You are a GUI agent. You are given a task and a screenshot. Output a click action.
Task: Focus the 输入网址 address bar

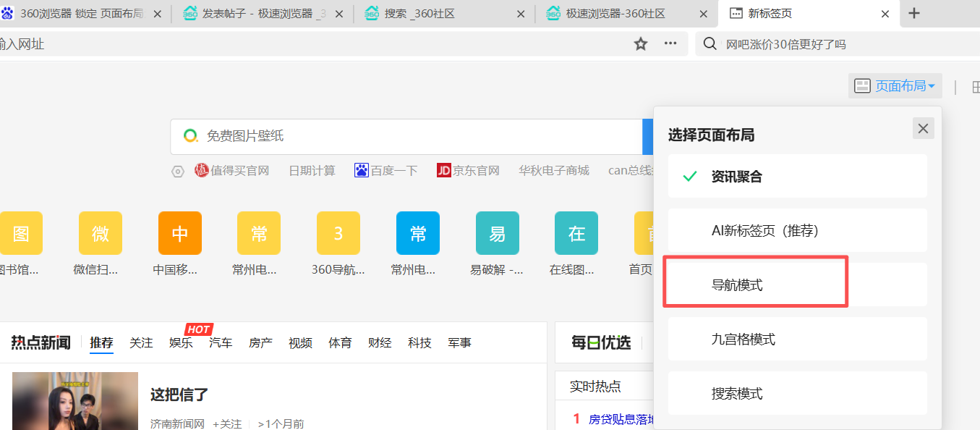311,44
